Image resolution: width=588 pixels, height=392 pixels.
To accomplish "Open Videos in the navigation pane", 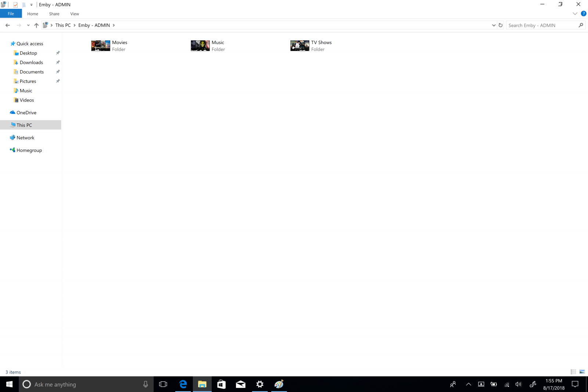I will pos(27,100).
